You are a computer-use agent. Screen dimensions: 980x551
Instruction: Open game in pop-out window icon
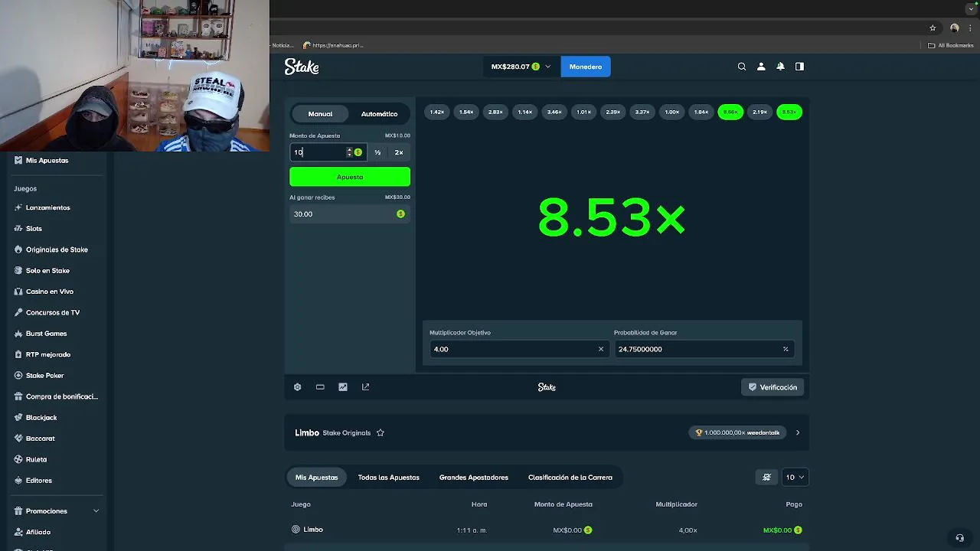coord(365,387)
